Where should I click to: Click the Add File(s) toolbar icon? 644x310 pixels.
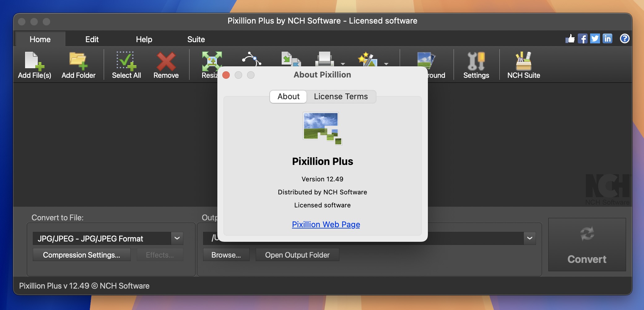click(x=34, y=61)
